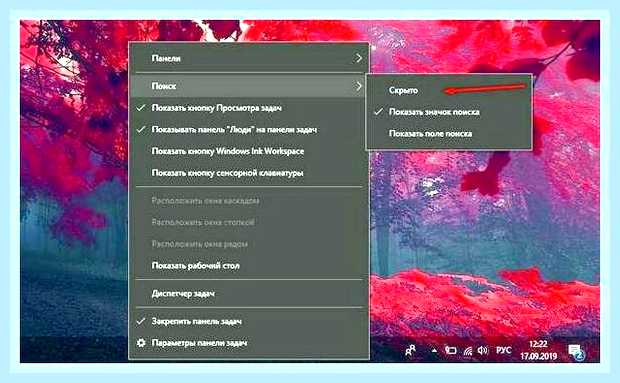620x383 pixels.
Task: Click the volume speaker tray icon
Action: (x=482, y=350)
